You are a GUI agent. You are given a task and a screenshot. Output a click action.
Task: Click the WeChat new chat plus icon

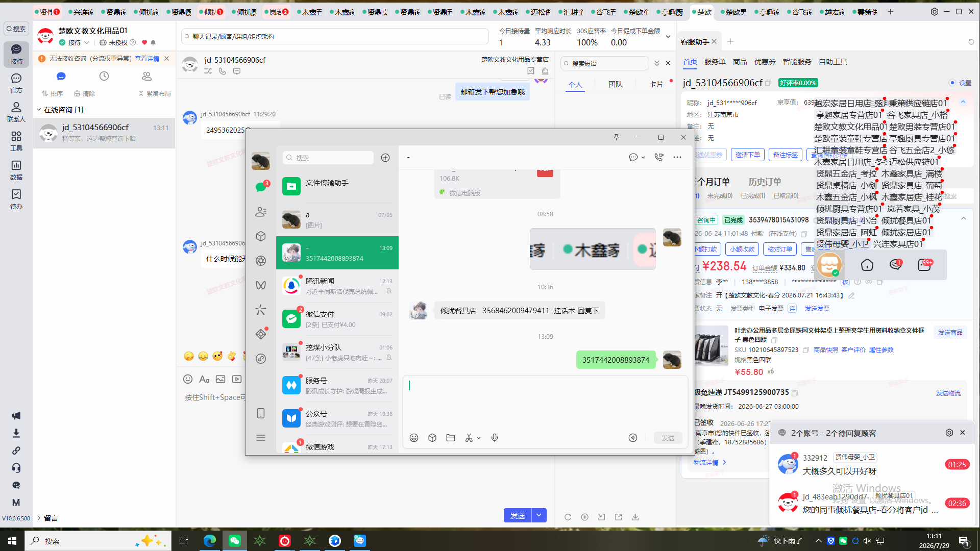pos(385,158)
